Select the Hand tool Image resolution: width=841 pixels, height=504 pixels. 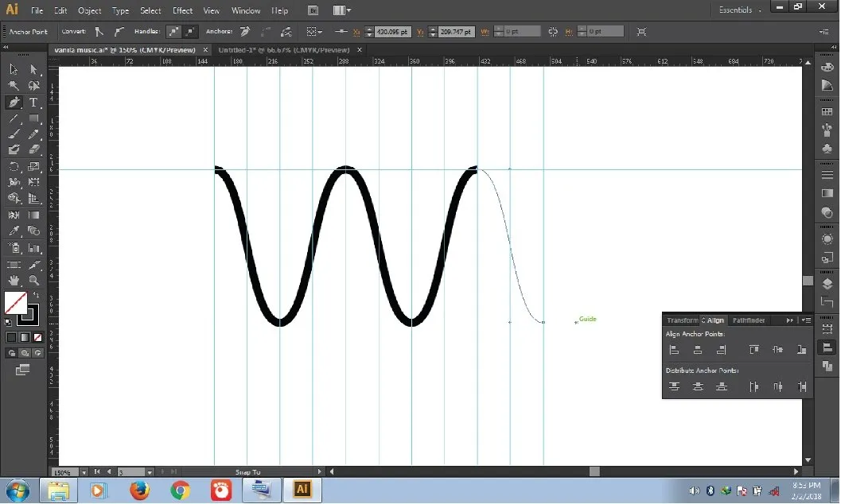(14, 280)
